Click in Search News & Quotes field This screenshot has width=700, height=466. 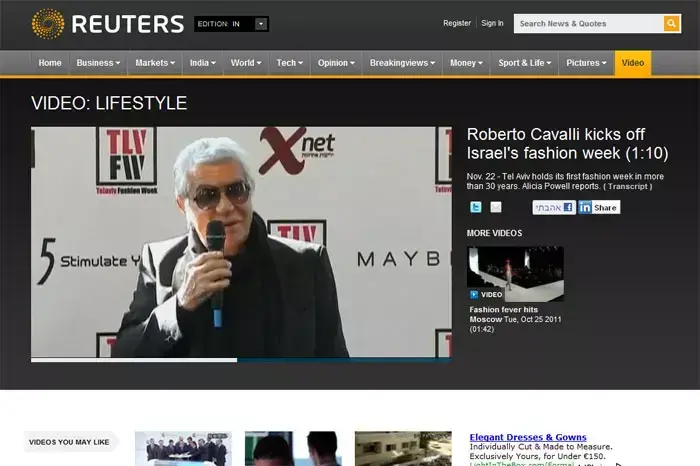tap(588, 24)
